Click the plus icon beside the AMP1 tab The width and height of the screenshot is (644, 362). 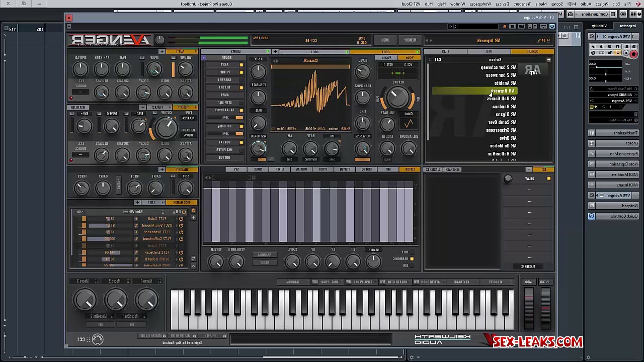point(162,51)
